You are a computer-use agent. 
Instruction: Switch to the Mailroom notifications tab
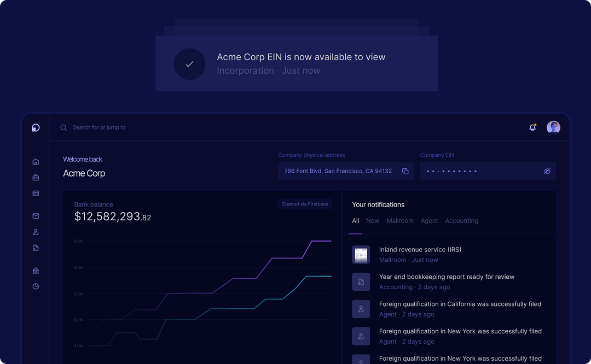click(400, 221)
